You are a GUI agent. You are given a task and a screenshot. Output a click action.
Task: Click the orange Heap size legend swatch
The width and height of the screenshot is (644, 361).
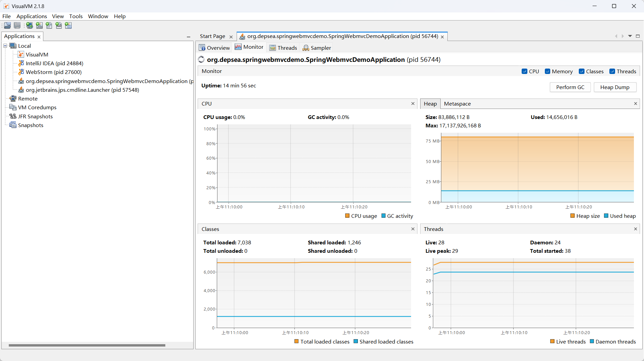click(x=572, y=216)
